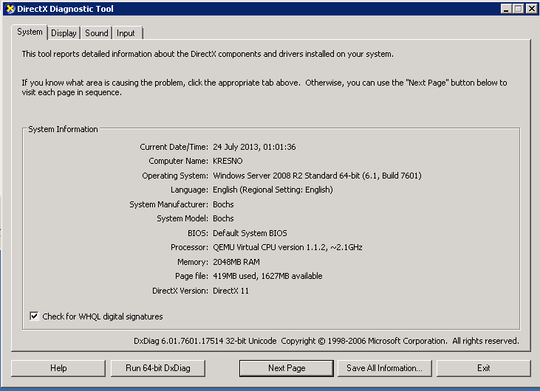This screenshot has height=391, width=540.
Task: Go to Next Page
Action: [x=287, y=368]
